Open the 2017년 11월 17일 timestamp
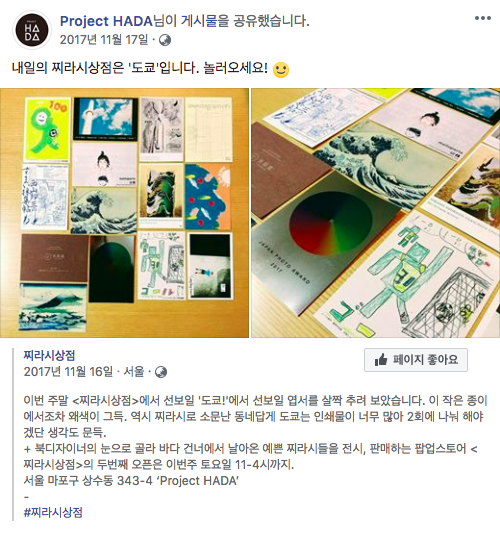Viewport: 500px width, 533px height. [x=104, y=40]
